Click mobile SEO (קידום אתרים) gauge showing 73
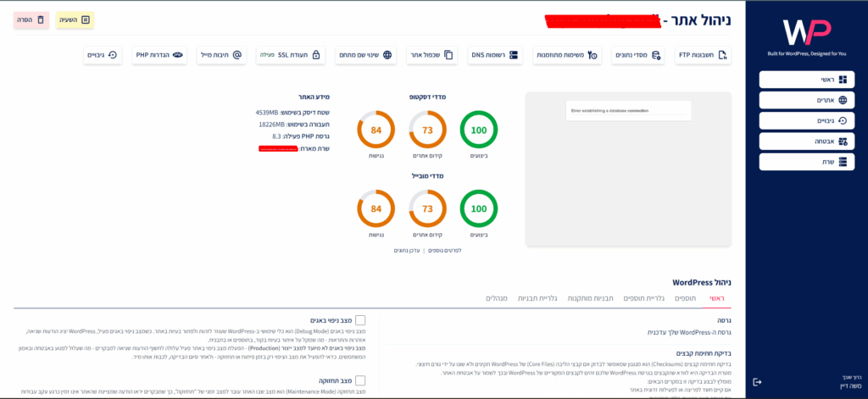Viewport: 868px width, 399px height. pyautogui.click(x=427, y=208)
